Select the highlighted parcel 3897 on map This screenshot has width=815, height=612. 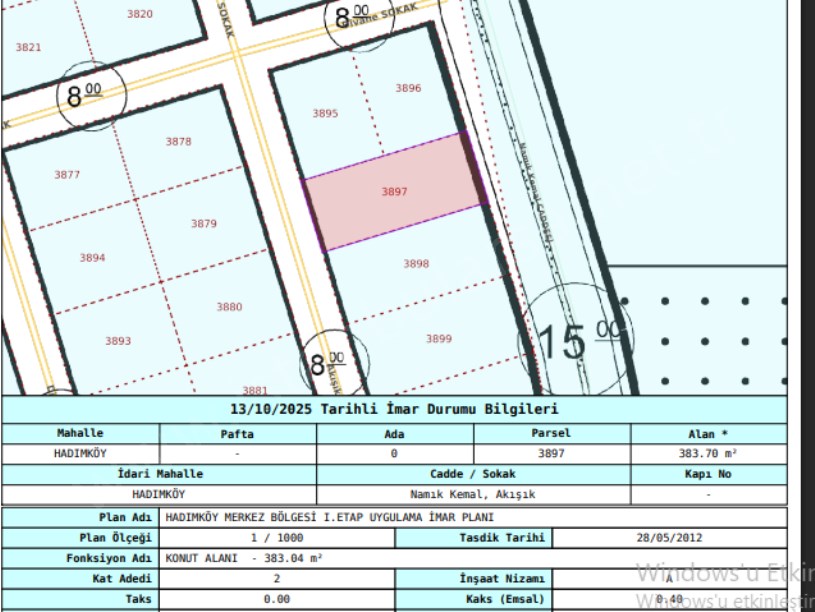395,191
